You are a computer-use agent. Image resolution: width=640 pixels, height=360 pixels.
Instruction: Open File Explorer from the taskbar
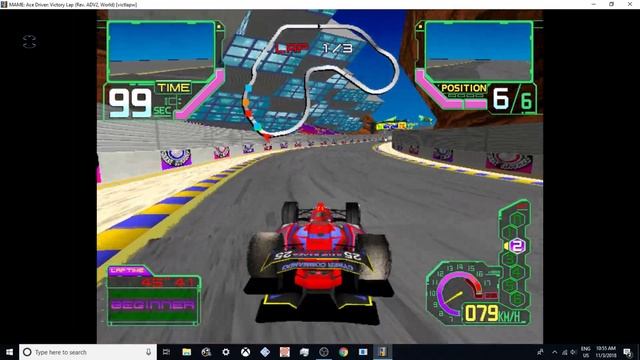tap(187, 352)
